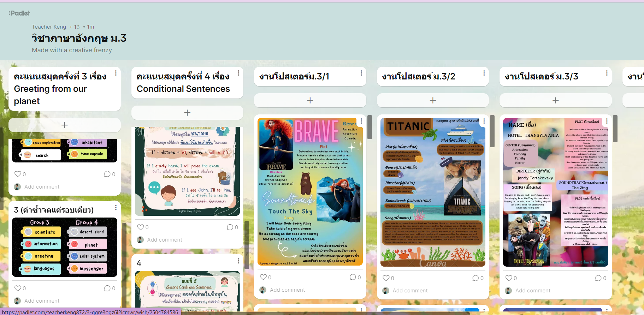Screen dimensions: 644x315
Task: Open the Padlet logo home link
Action: pos(19,13)
